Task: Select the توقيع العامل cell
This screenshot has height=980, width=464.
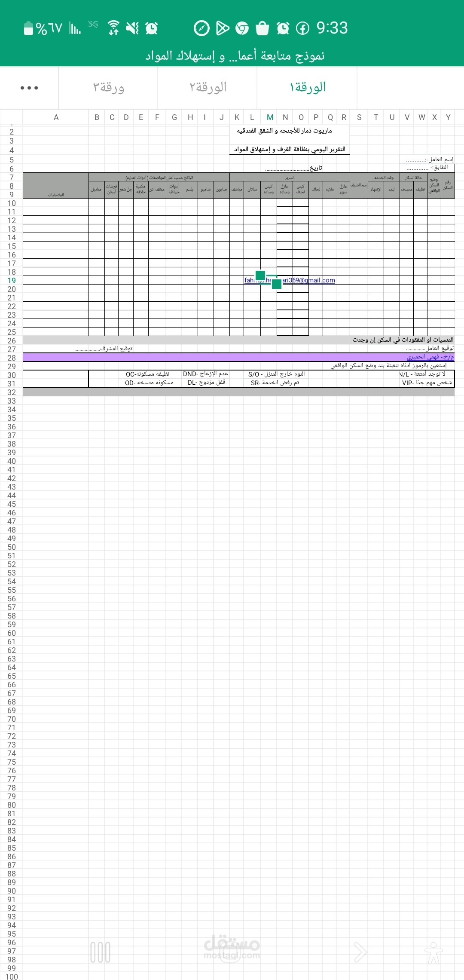Action: (x=430, y=348)
